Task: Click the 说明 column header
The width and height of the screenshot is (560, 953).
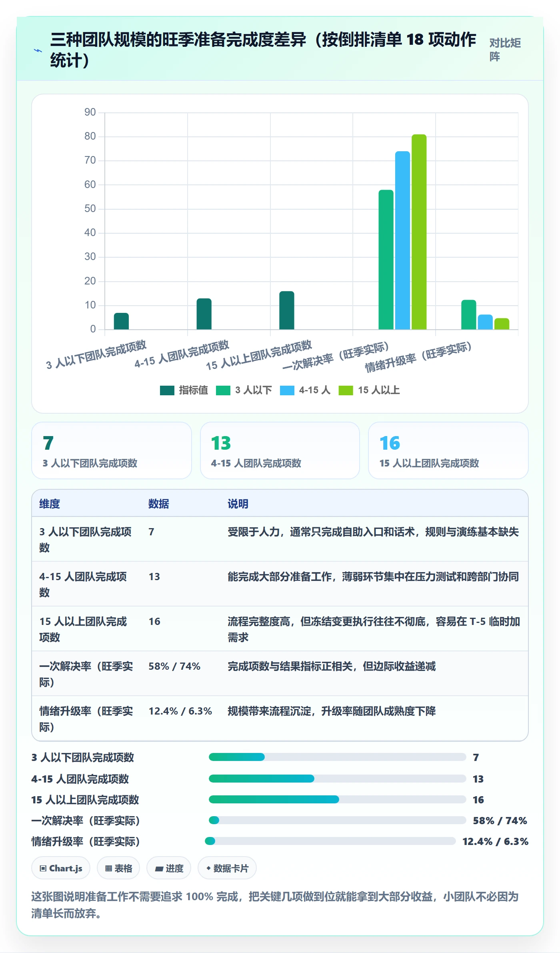Action: [x=238, y=504]
